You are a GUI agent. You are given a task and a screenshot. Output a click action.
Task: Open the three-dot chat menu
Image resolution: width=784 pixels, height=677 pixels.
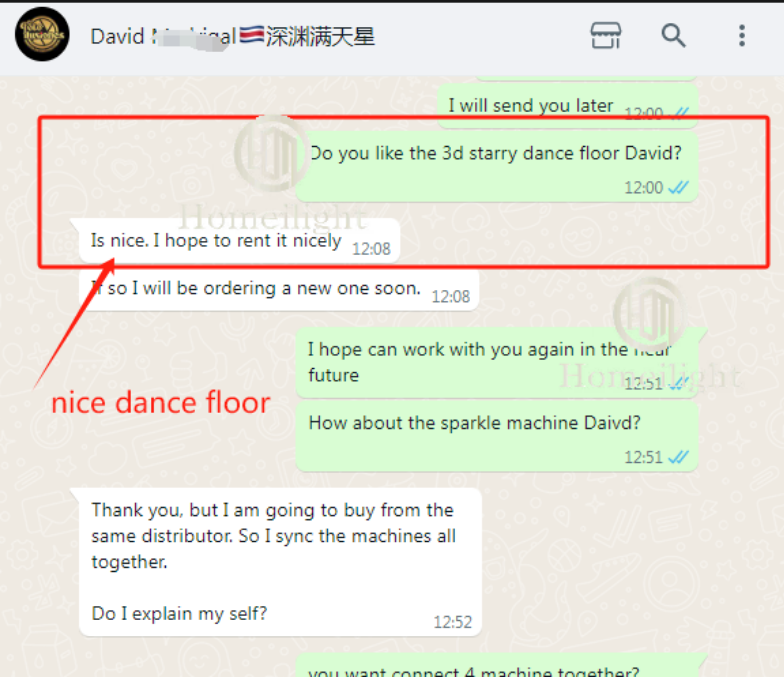pyautogui.click(x=742, y=36)
